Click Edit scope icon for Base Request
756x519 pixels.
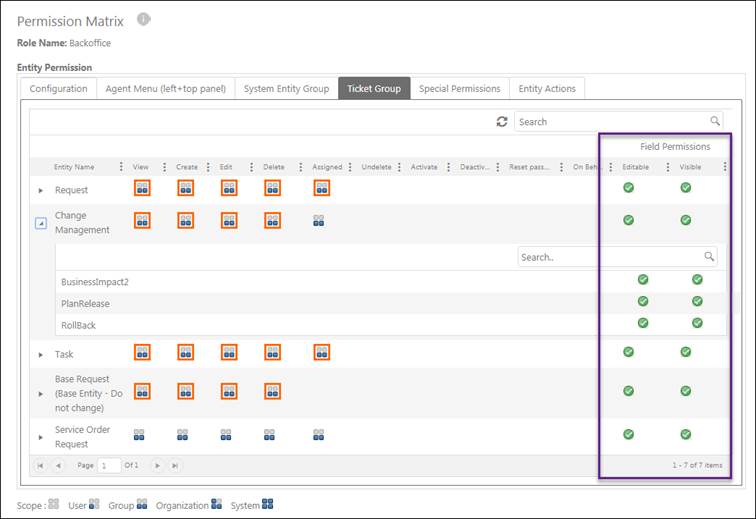229,391
